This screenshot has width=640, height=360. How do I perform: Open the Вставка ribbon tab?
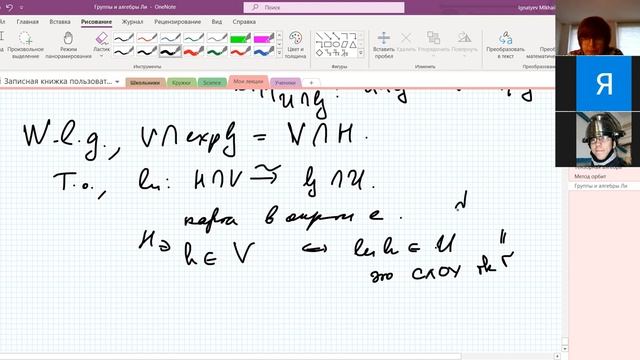click(60, 22)
